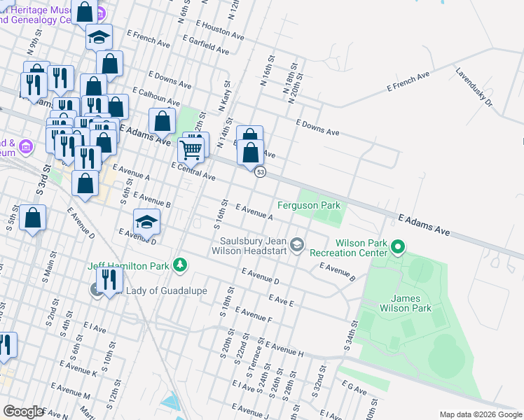The image size is (524, 420).
Task: Click E Central Ave street label
Action: (x=193, y=171)
